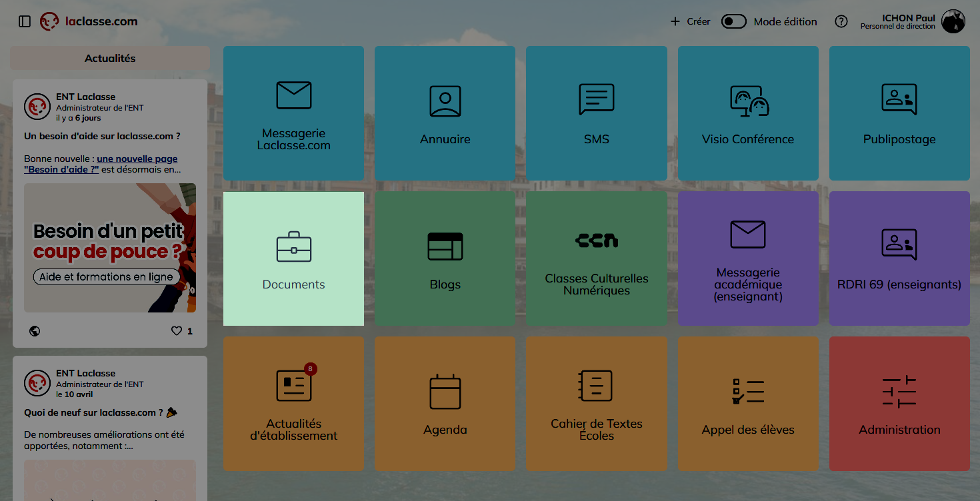
Task: Enable the Mode édition switch
Action: click(x=734, y=21)
